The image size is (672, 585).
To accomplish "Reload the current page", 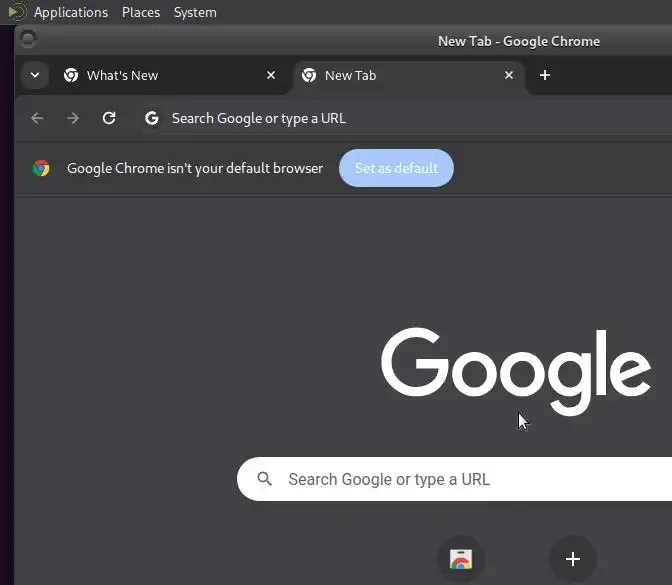I will pyautogui.click(x=109, y=118).
